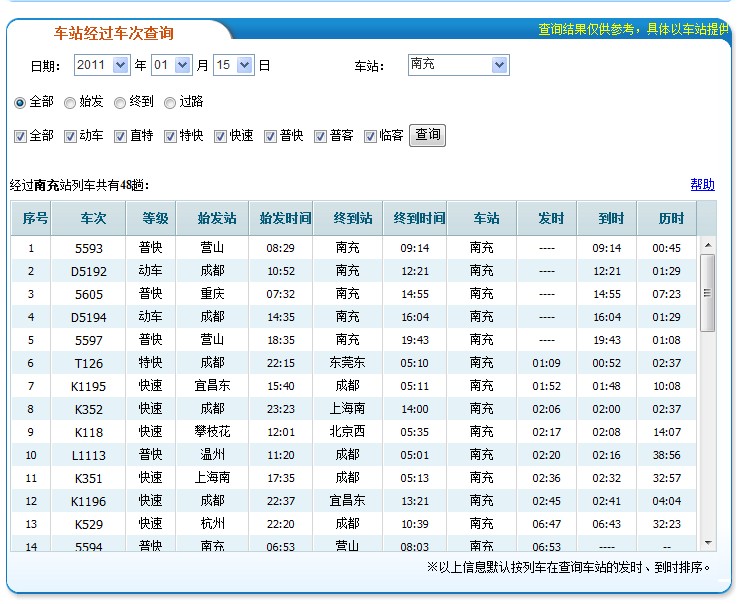Screen dimensions: 745x604
Task: Select train number D5192
Action: [89, 271]
